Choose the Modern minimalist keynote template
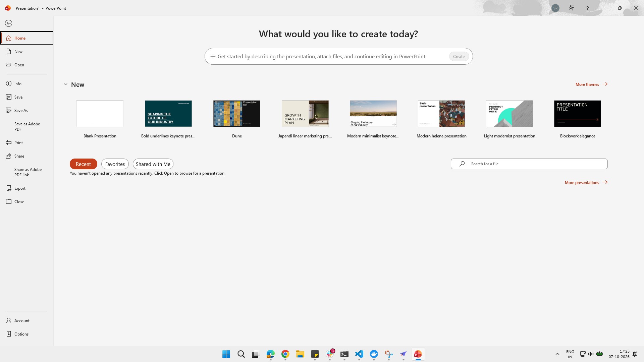Image resolution: width=644 pixels, height=362 pixels. 373,114
